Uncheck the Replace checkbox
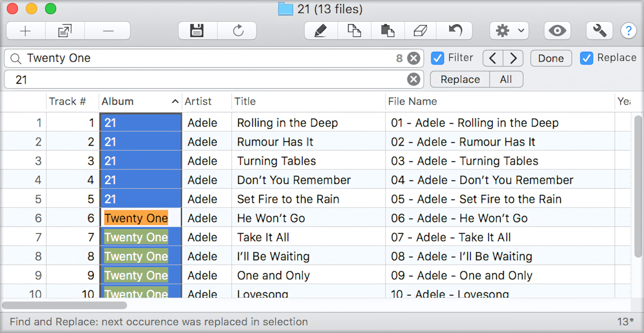 coord(586,58)
